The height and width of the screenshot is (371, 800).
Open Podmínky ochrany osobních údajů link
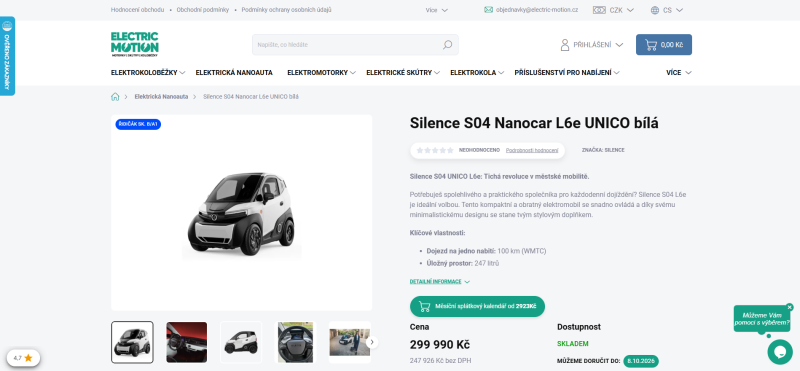coord(286,10)
